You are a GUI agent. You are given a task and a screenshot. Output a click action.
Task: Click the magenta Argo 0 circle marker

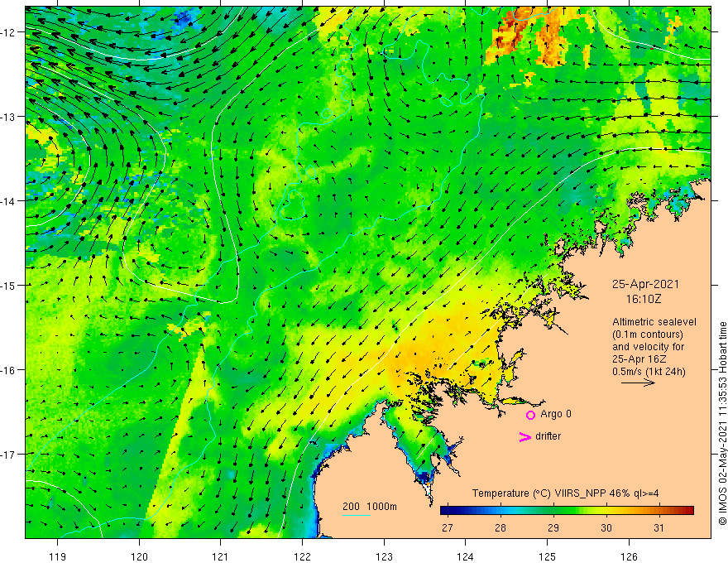(530, 415)
